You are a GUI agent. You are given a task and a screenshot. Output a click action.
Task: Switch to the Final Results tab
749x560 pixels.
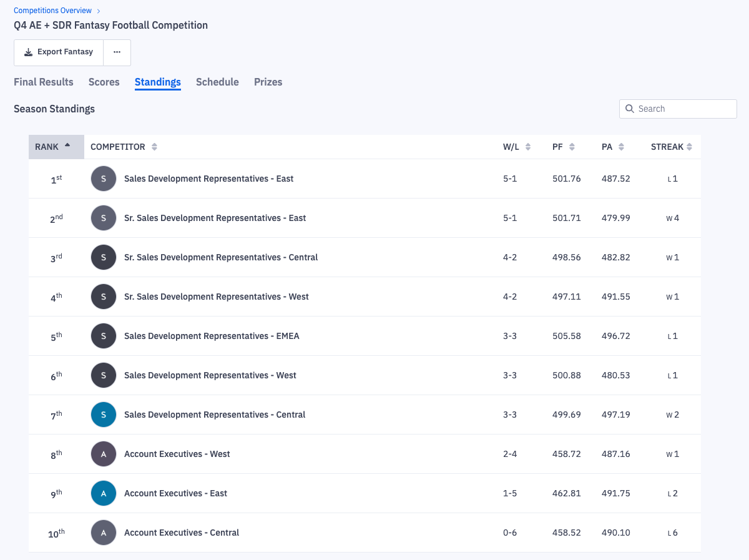coord(44,82)
